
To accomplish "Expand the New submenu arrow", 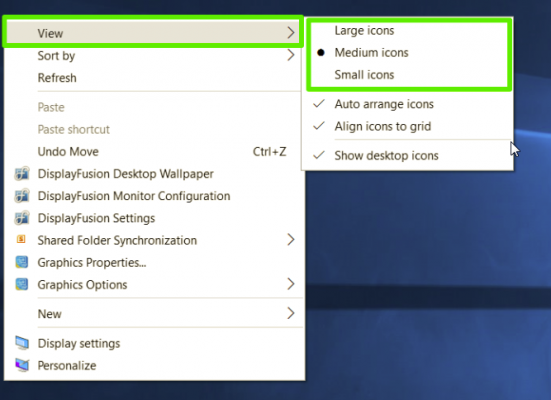I will click(291, 313).
